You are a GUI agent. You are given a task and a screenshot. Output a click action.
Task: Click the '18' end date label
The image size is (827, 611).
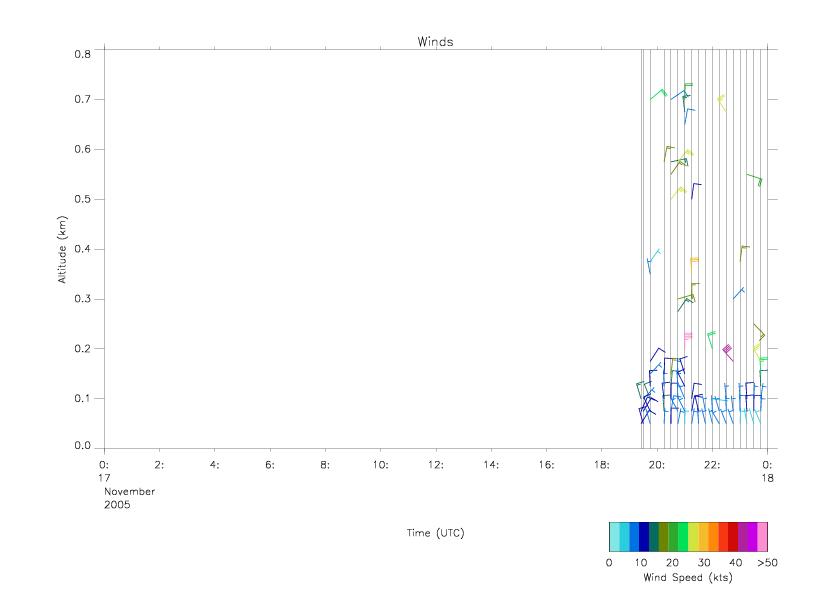pyautogui.click(x=767, y=478)
